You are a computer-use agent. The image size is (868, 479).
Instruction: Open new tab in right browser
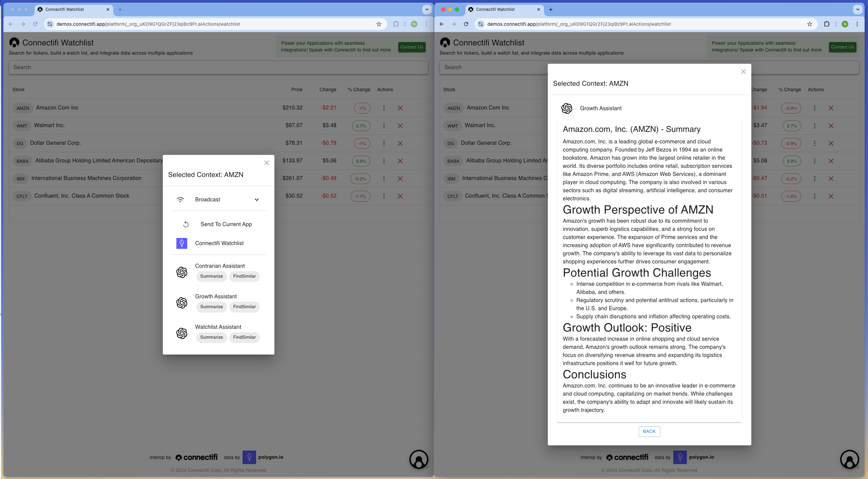tap(551, 9)
